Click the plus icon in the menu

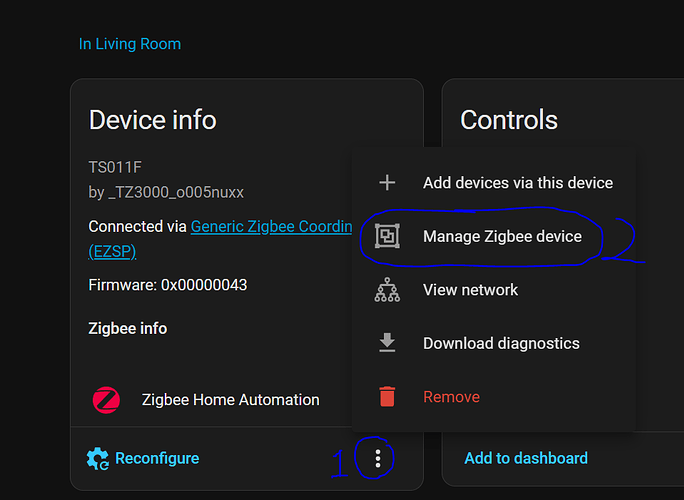387,183
